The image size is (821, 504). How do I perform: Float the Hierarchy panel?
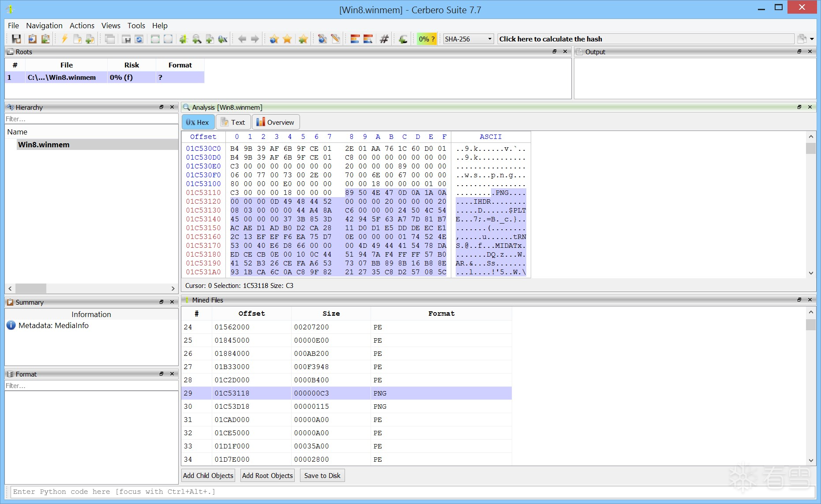click(x=161, y=107)
